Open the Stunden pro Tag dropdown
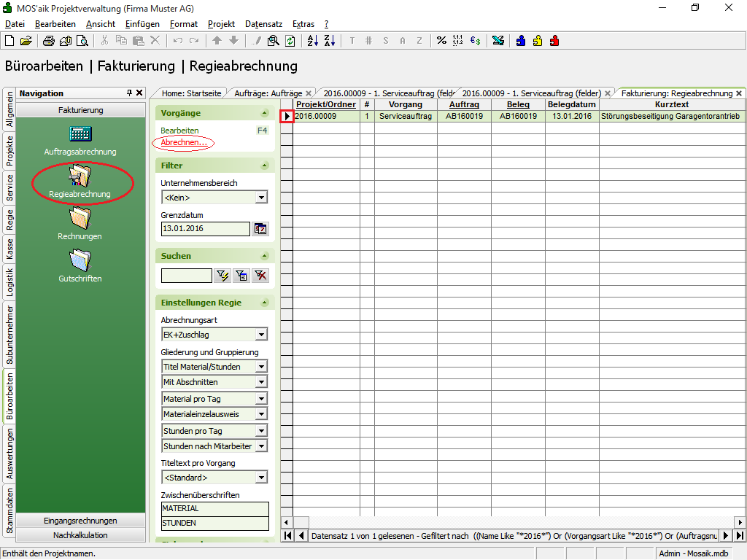The image size is (747, 560). [261, 431]
